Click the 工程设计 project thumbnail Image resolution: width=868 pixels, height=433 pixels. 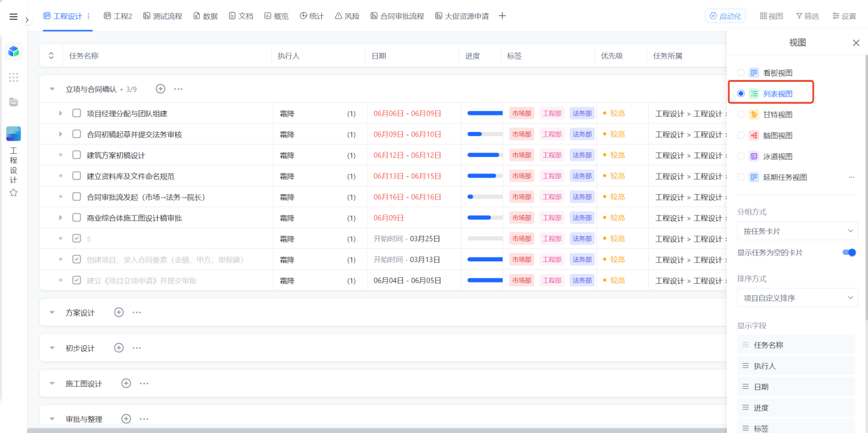pos(13,133)
